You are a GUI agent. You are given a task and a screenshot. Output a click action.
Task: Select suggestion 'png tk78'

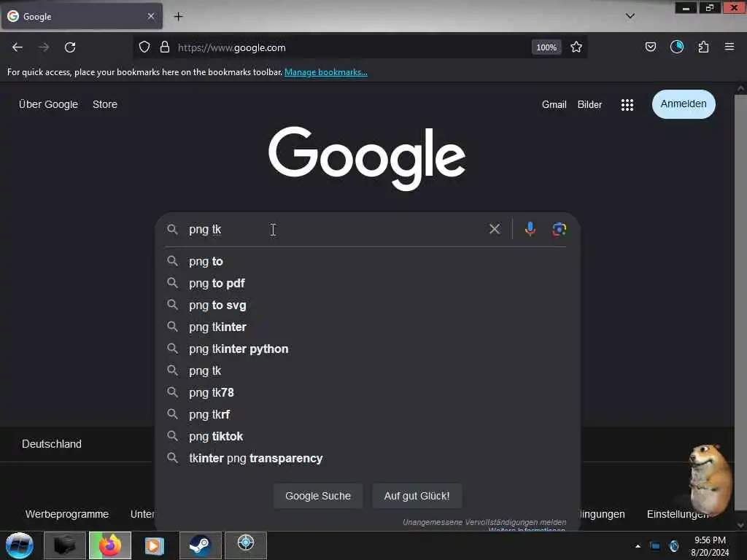[366, 393]
